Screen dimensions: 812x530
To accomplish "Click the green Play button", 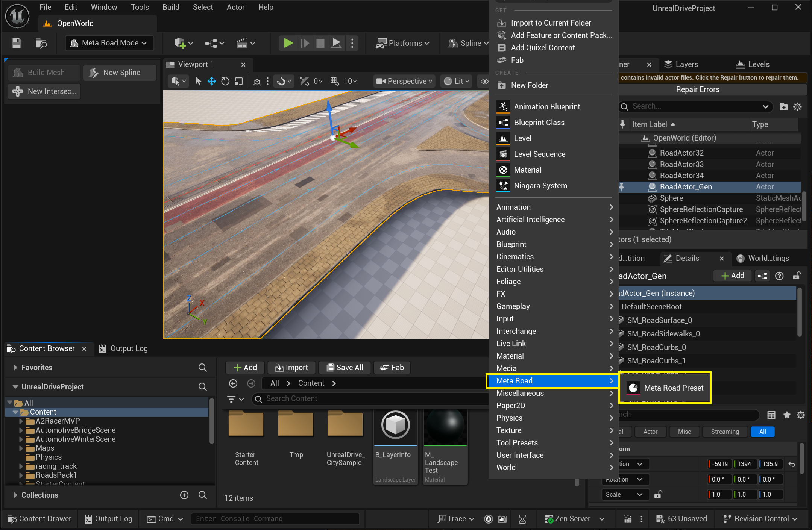I will coord(288,43).
